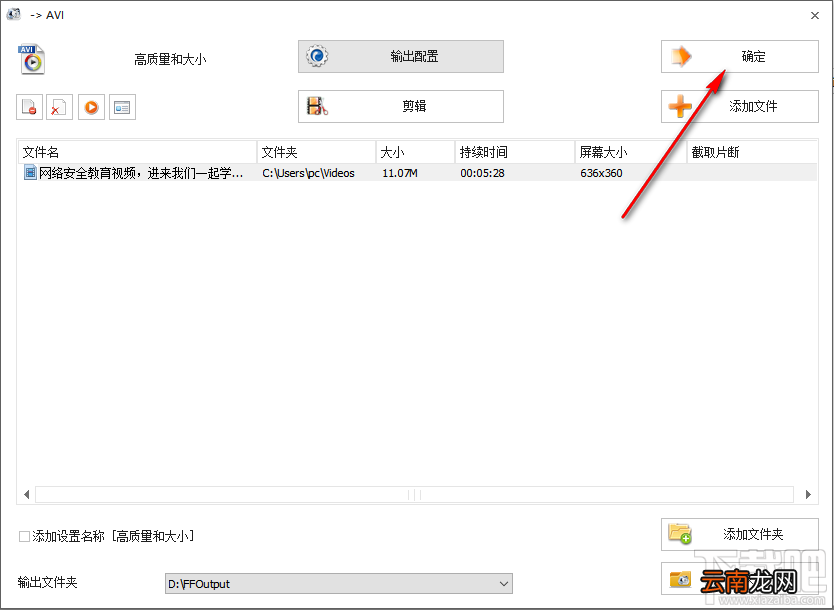Open 输出配置 output settings button

point(401,56)
